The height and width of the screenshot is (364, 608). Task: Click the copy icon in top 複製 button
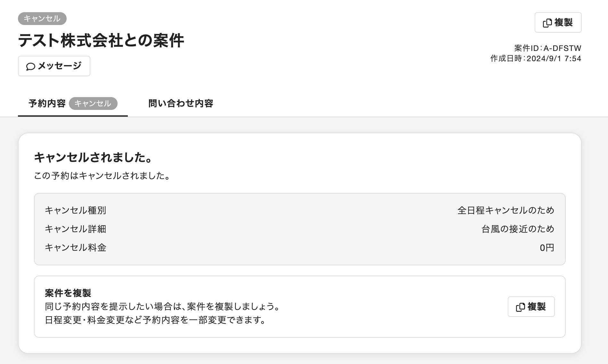pos(547,23)
